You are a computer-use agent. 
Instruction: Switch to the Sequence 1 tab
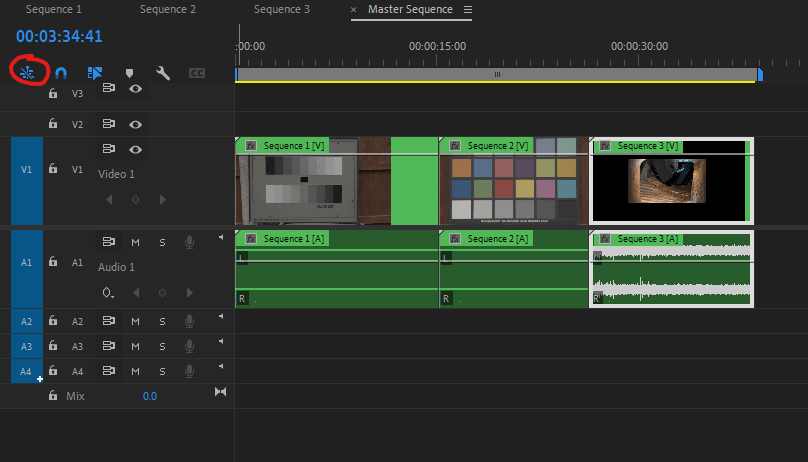point(54,9)
